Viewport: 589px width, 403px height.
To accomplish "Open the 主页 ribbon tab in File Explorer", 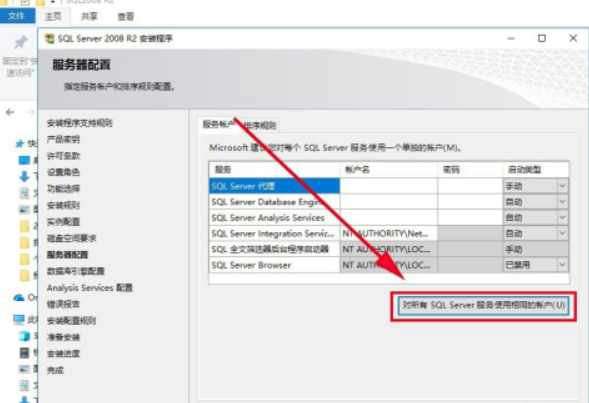I will coord(53,17).
